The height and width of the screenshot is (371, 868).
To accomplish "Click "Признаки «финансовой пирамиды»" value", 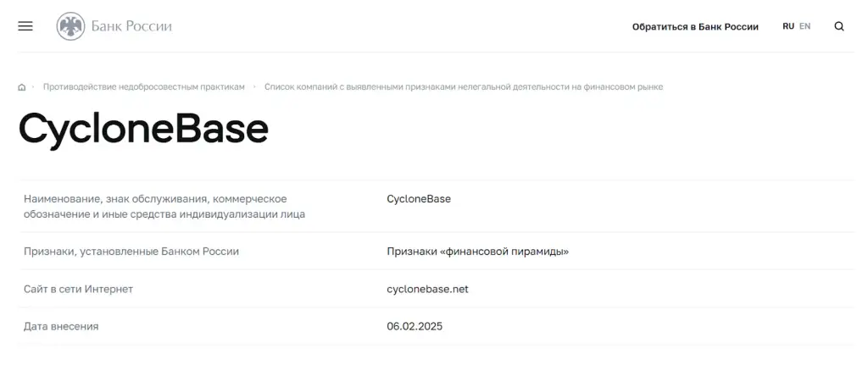I will click(478, 252).
